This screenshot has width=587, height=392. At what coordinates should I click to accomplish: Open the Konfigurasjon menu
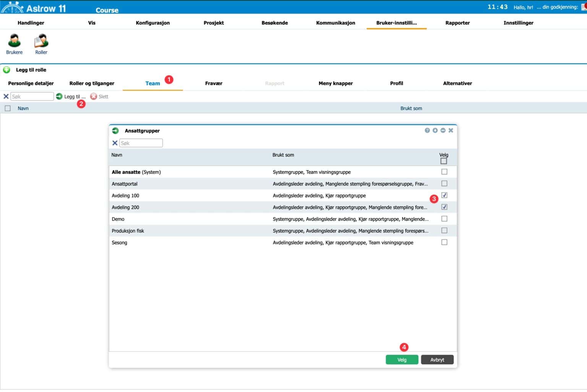point(152,23)
